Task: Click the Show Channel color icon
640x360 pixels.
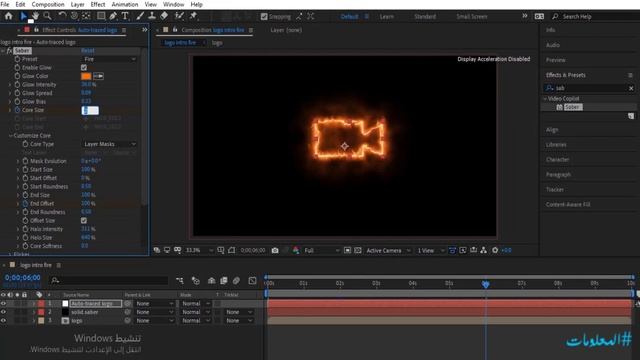Action: (296, 250)
